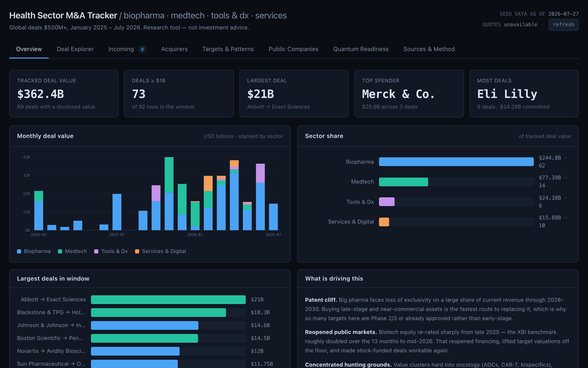Click the Top Spender Merck & Co. card
The image size is (588, 368).
(x=409, y=94)
